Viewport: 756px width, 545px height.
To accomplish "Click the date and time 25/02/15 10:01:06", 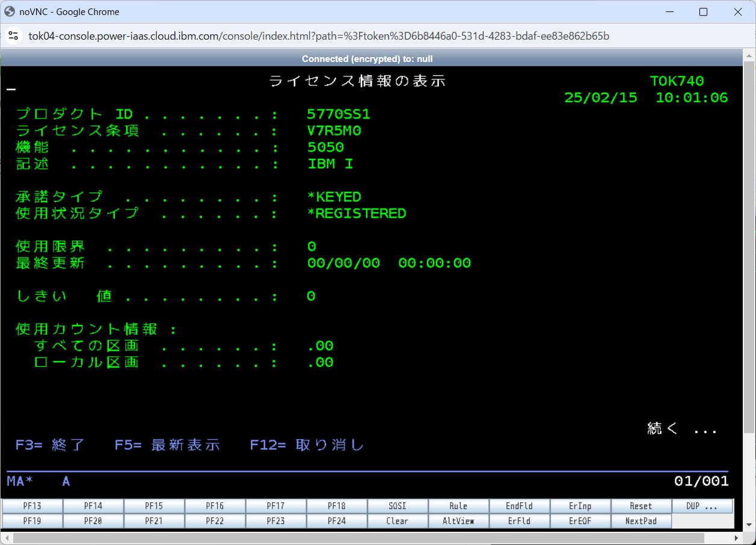I will point(646,97).
